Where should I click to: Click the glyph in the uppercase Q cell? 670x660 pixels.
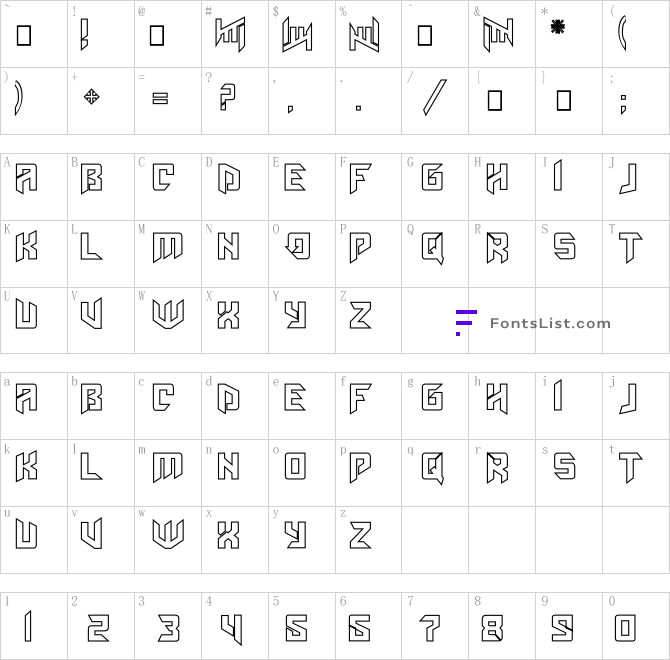pos(431,246)
